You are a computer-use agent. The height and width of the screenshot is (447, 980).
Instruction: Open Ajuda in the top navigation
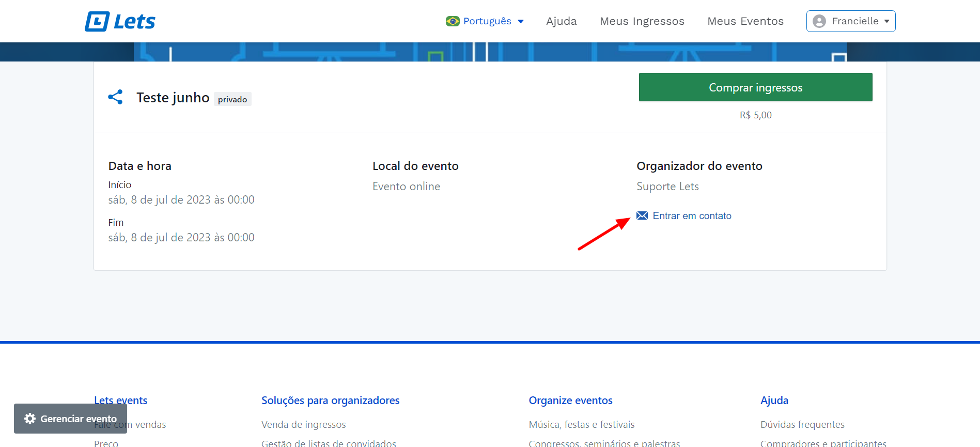point(561,21)
